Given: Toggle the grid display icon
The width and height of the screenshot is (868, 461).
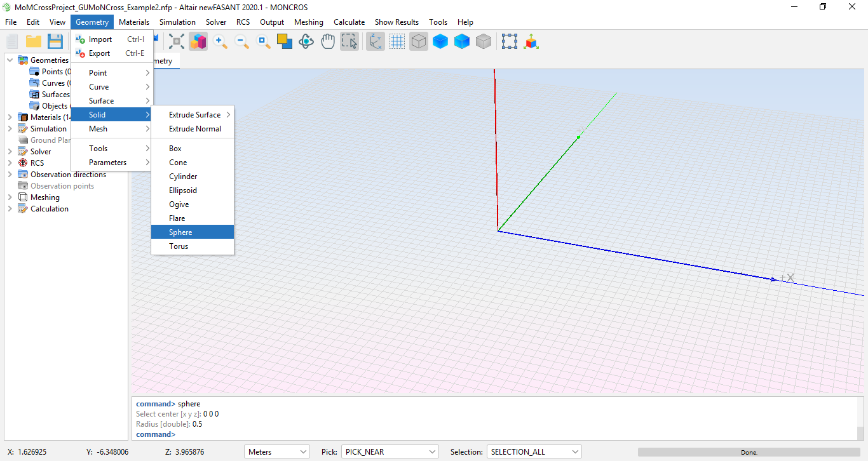Looking at the screenshot, I should (397, 42).
